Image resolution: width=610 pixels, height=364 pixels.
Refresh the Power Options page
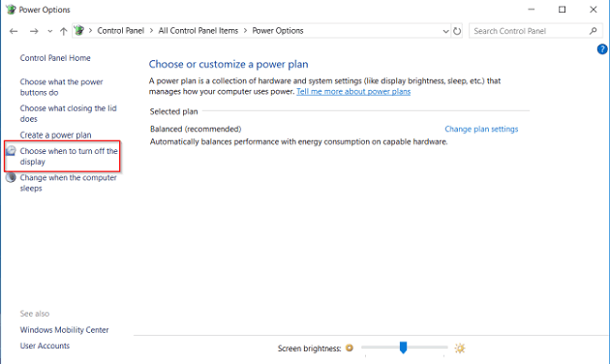457,31
